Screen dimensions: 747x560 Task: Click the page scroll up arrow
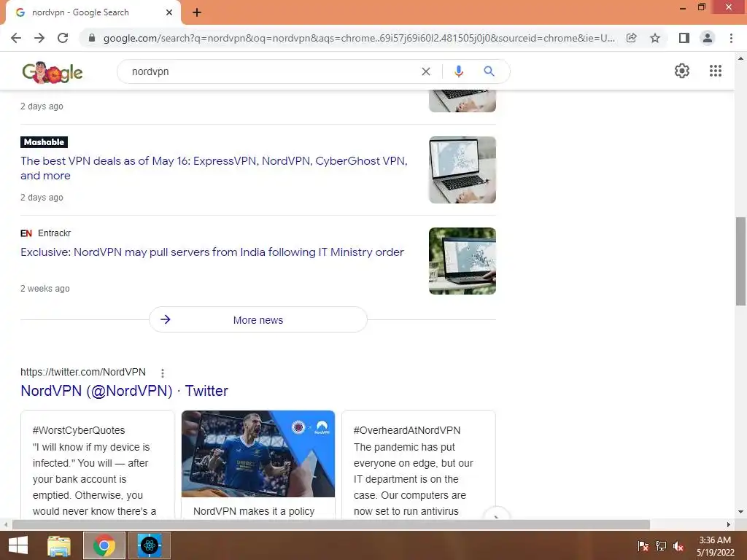click(x=740, y=58)
